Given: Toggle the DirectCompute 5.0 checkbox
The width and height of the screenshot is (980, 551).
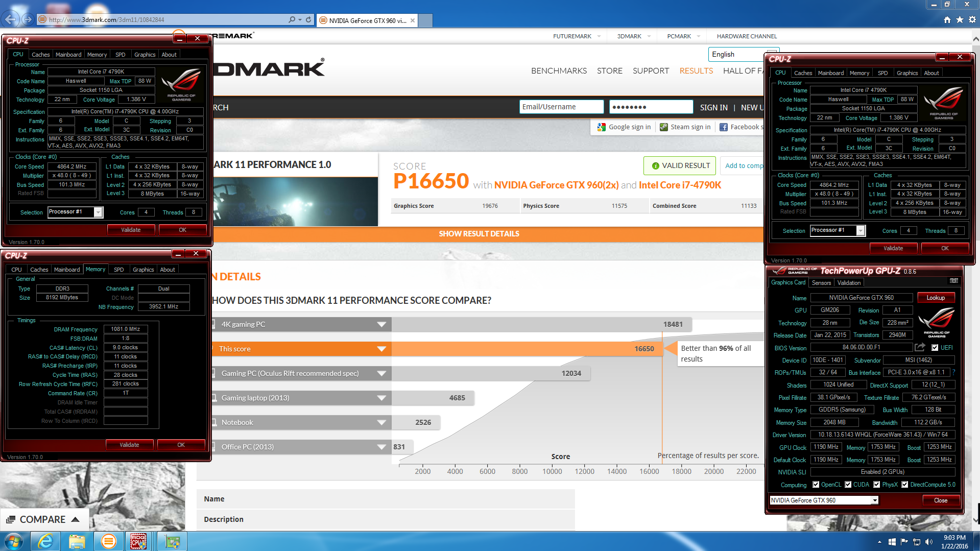Looking at the screenshot, I should pos(905,485).
